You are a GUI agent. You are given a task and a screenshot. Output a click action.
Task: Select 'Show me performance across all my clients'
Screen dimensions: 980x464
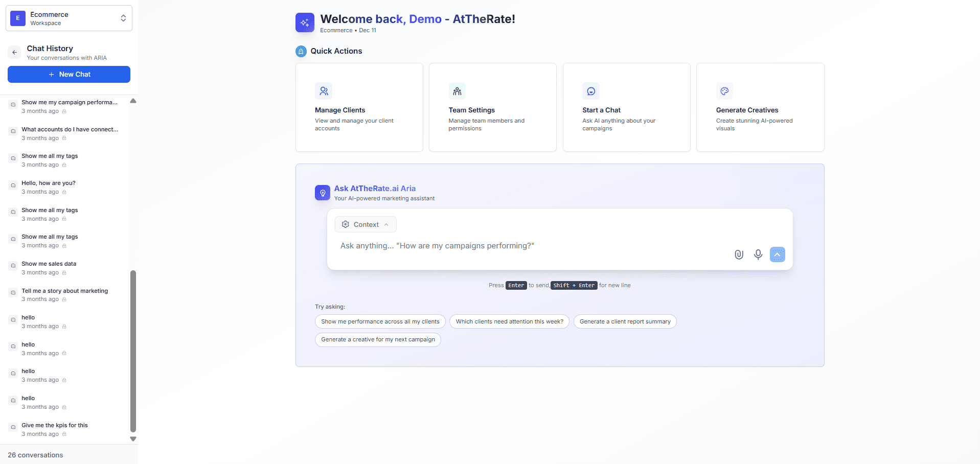coord(380,321)
